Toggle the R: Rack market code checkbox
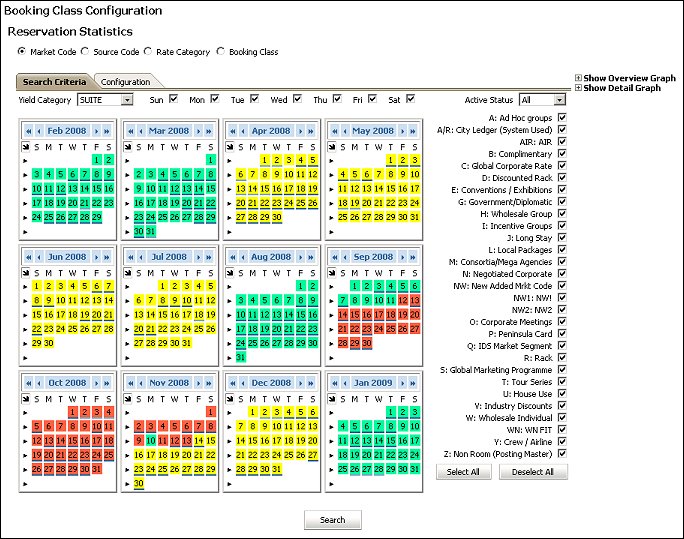This screenshot has height=539, width=684. pyautogui.click(x=561, y=357)
